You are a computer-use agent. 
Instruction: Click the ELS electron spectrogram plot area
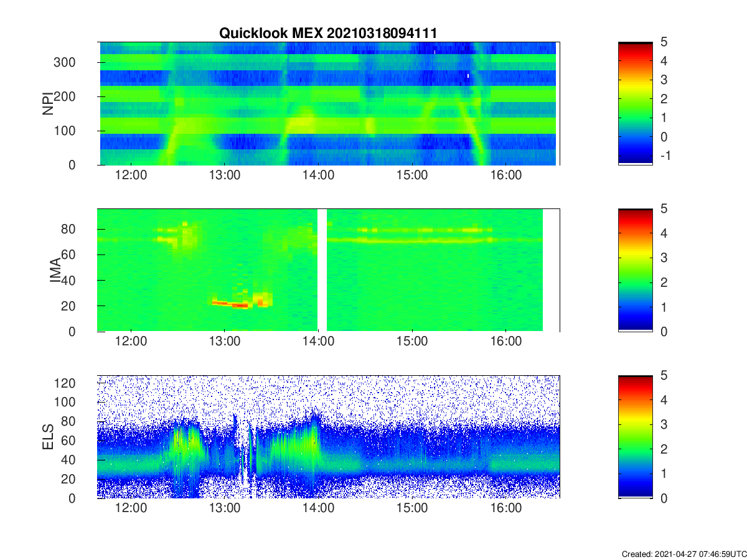coord(328,437)
